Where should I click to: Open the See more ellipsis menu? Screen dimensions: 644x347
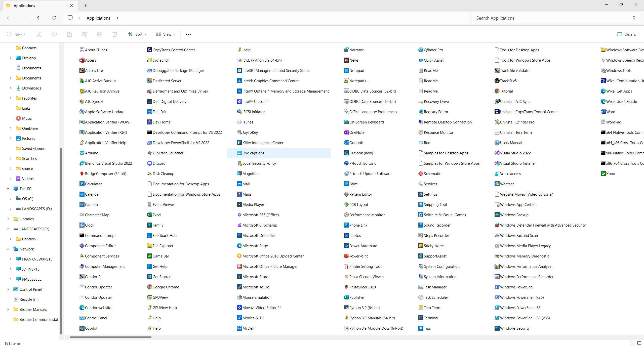point(188,34)
